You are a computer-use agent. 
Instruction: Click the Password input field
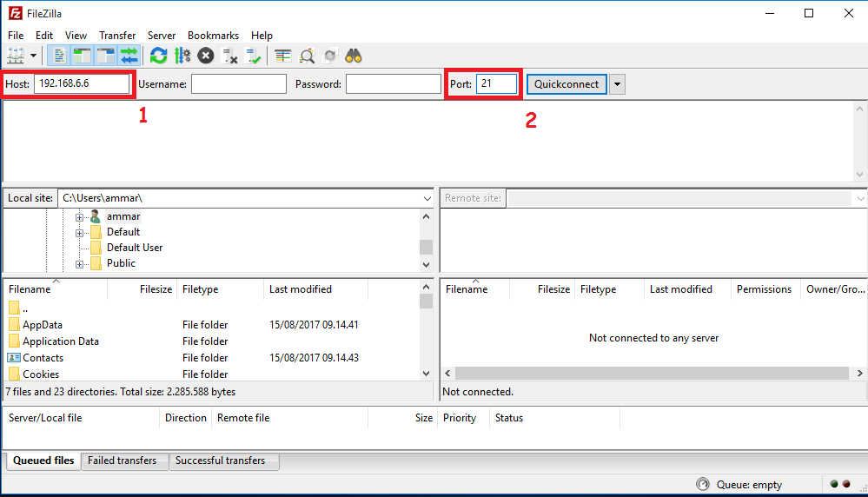tap(393, 84)
